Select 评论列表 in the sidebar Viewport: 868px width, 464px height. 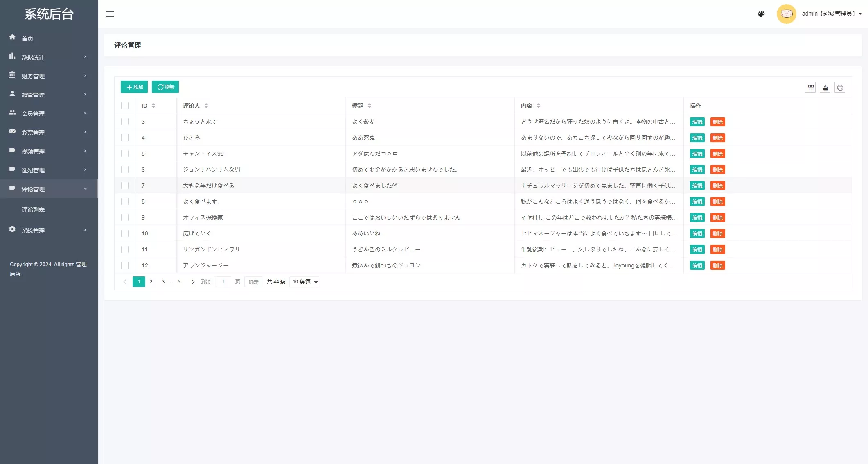[32, 210]
